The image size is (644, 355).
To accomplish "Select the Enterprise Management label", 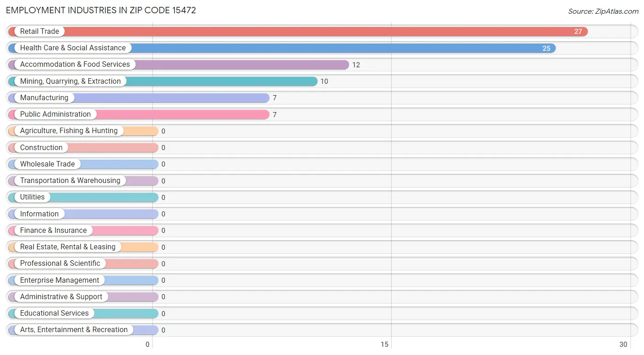I will (x=60, y=280).
